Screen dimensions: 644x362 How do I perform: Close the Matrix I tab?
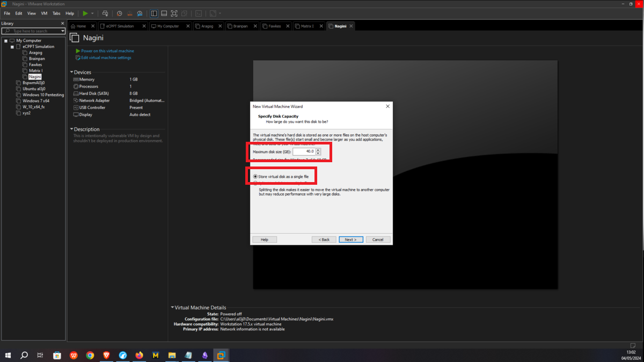pos(321,26)
